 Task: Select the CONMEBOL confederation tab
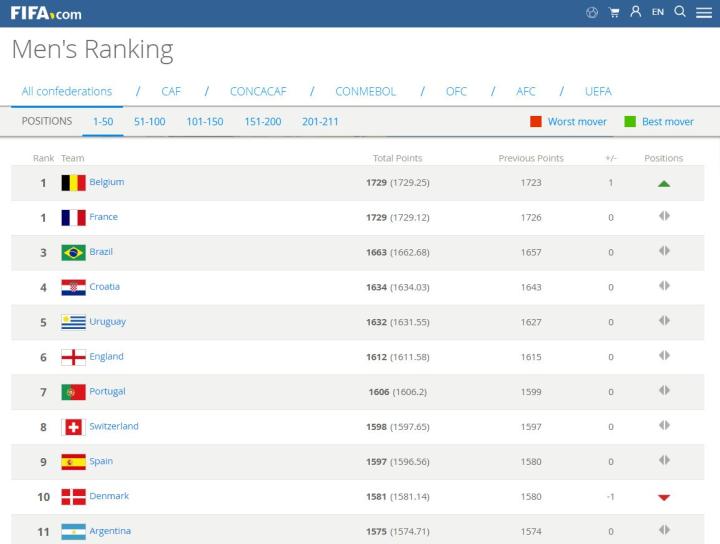[365, 91]
